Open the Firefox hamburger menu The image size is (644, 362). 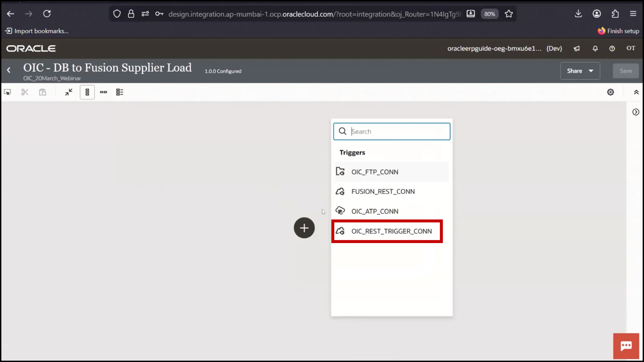tap(633, 14)
